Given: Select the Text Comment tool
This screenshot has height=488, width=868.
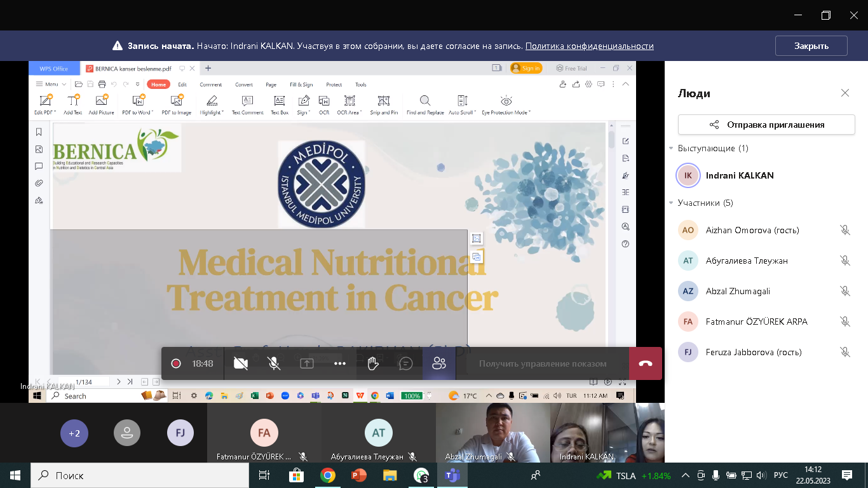Looking at the screenshot, I should (248, 105).
